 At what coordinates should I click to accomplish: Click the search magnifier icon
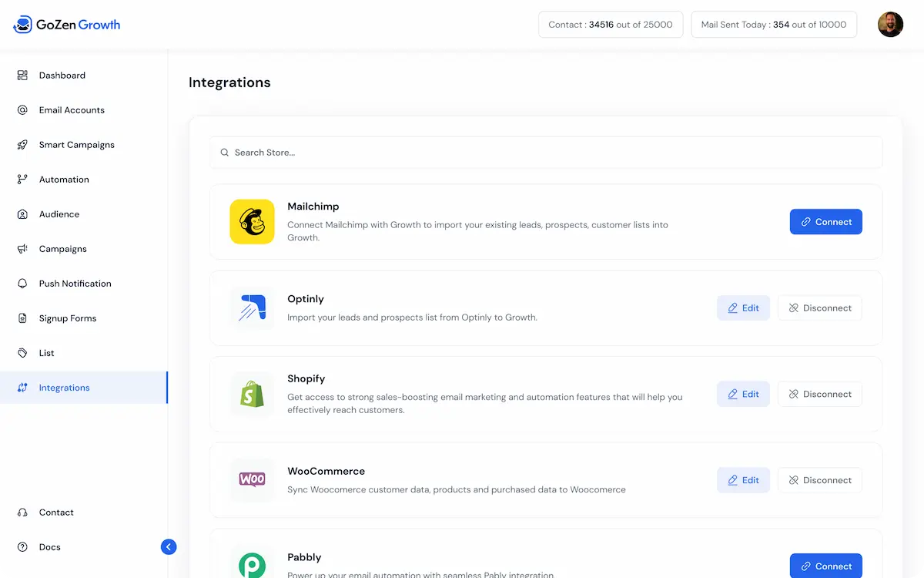pos(224,152)
